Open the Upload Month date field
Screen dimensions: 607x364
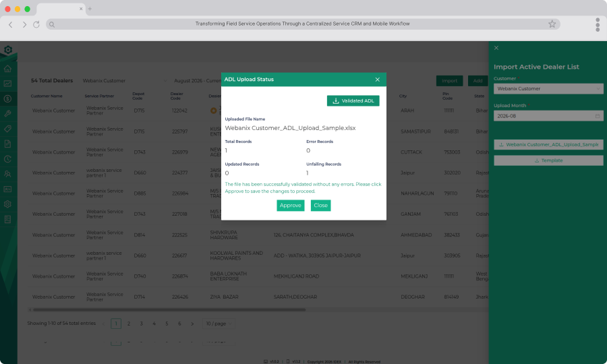pyautogui.click(x=548, y=116)
